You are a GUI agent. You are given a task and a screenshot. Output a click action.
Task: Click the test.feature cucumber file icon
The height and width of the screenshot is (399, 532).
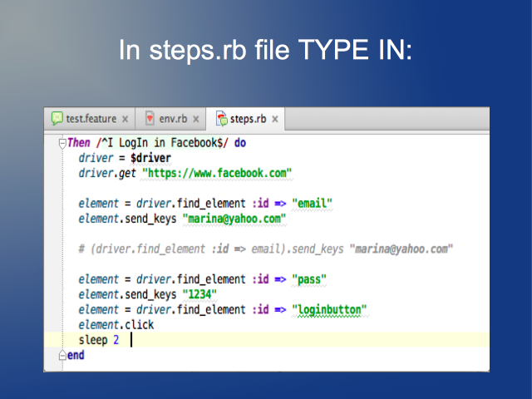click(x=57, y=118)
